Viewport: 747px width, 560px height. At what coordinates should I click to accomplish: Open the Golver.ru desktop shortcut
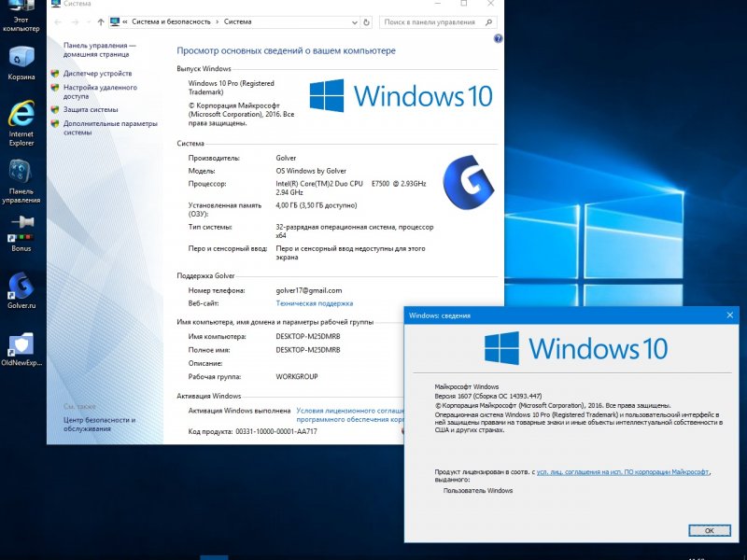click(x=21, y=290)
